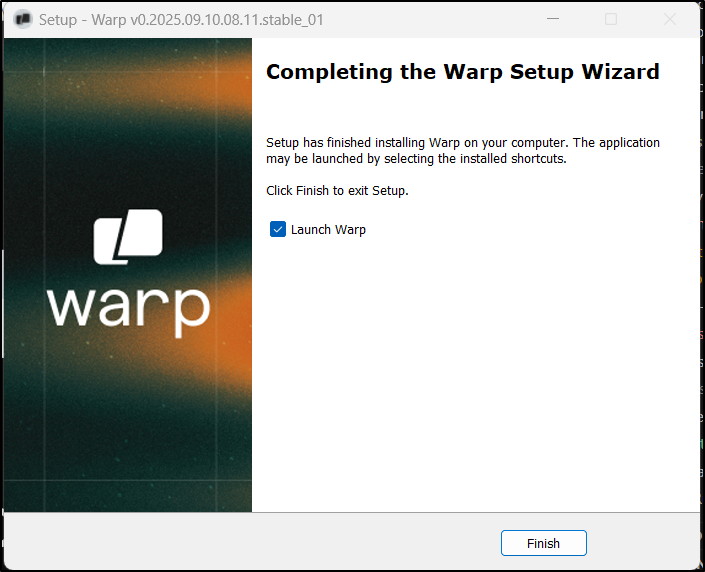Click the window title 'Setup - Warp v0.2025.09.10.08.11.stable_01'
Viewport: 705px width, 572px height.
click(x=181, y=20)
